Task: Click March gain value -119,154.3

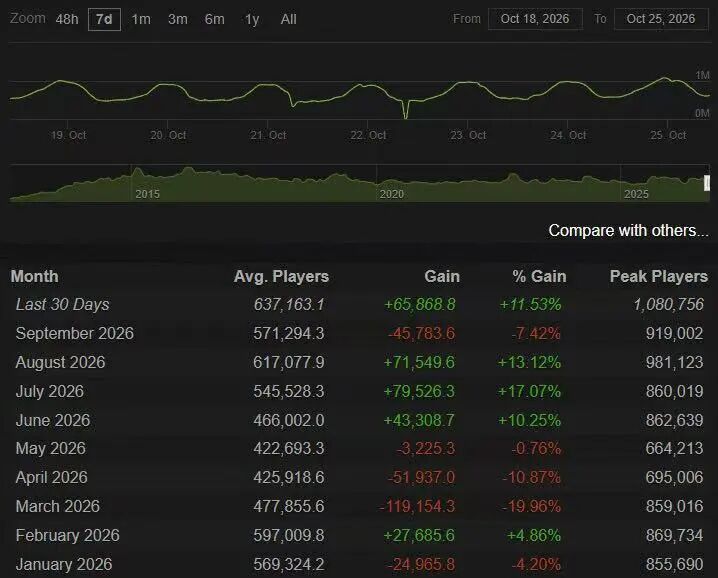Action: [x=418, y=507]
